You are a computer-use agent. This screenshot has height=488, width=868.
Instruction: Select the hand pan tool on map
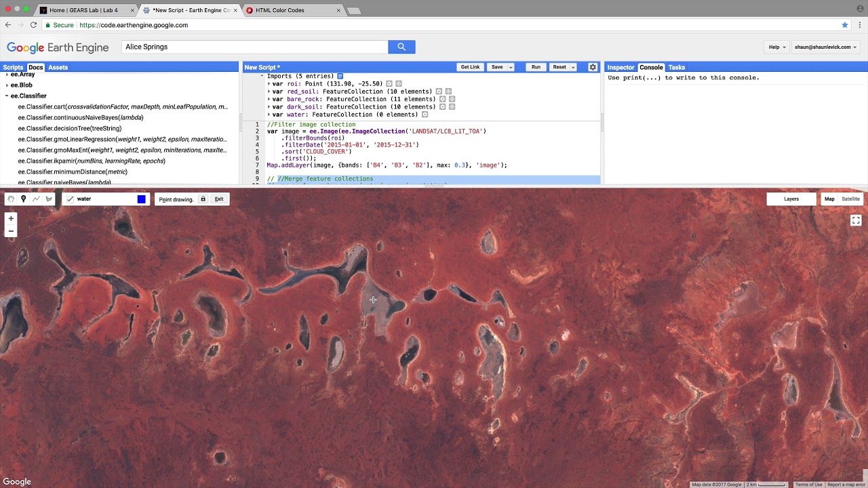(x=10, y=199)
